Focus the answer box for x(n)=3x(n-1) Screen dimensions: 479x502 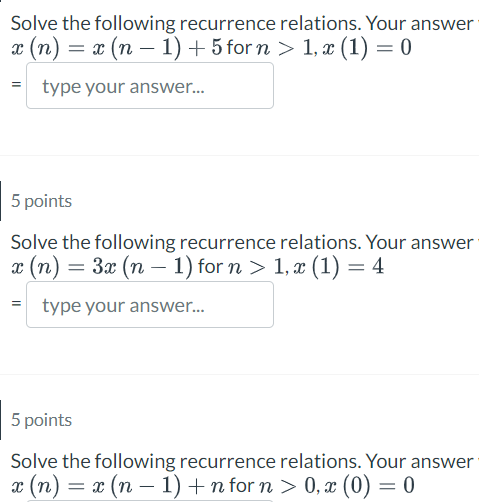click(150, 305)
